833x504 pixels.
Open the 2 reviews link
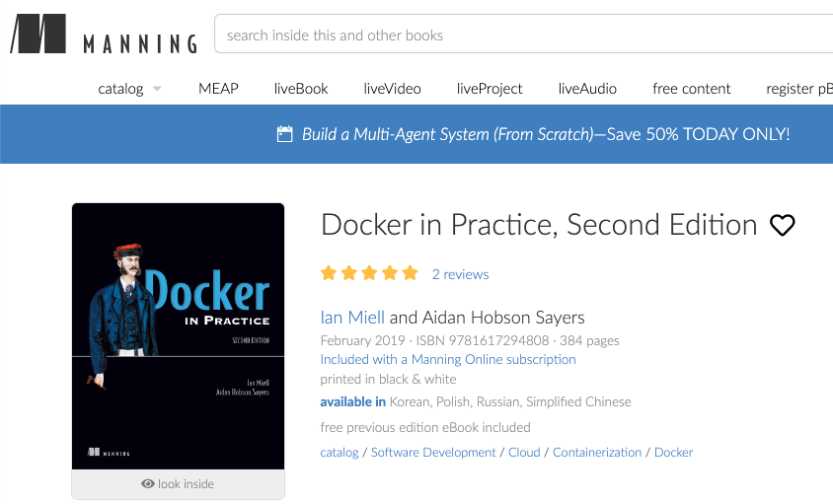pyautogui.click(x=460, y=274)
